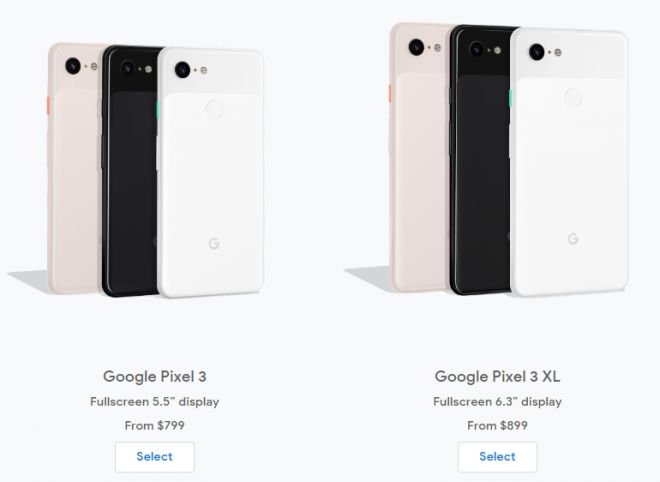Viewport: 660px width, 482px height.
Task: Click the black Pixel 3 XL phone image
Action: point(481,160)
